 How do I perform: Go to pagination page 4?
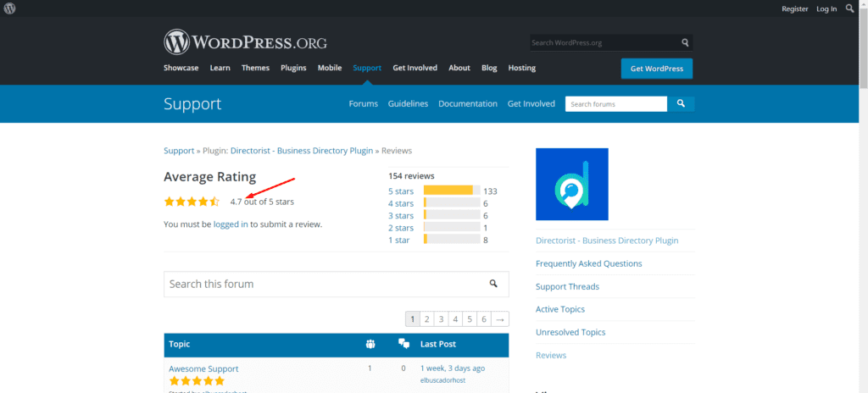click(x=455, y=319)
